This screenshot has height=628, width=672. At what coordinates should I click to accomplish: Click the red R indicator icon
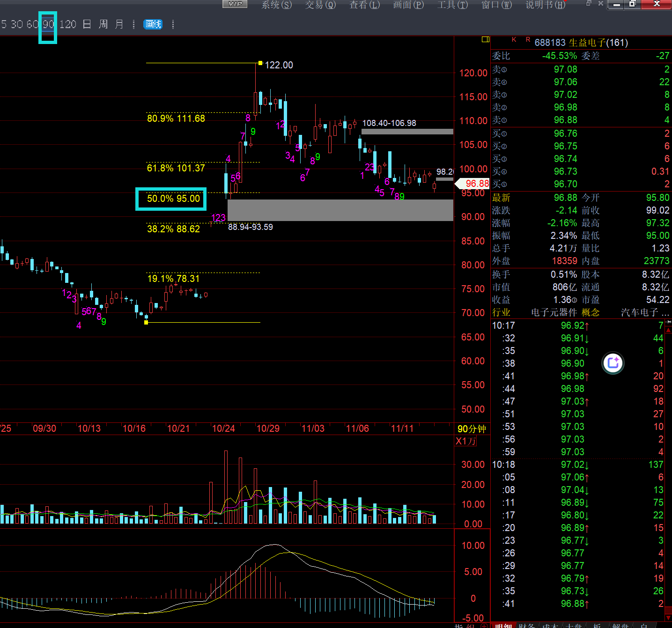point(528,40)
